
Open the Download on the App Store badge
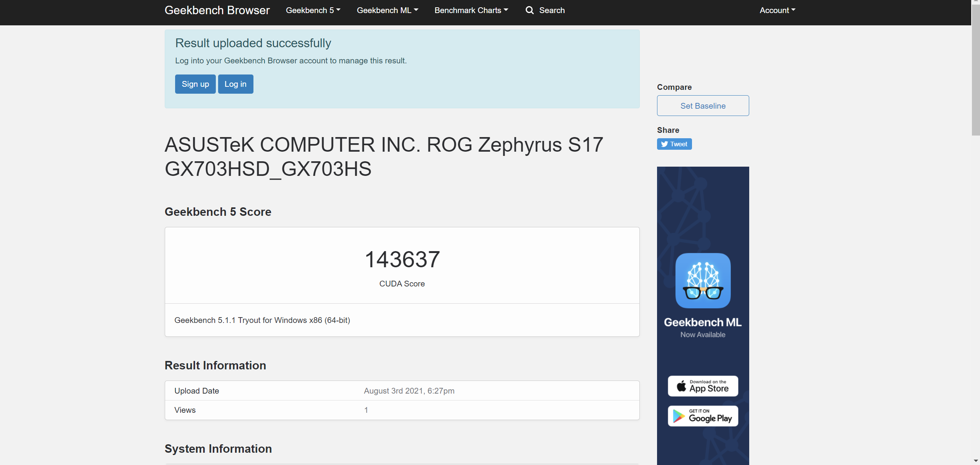point(703,386)
